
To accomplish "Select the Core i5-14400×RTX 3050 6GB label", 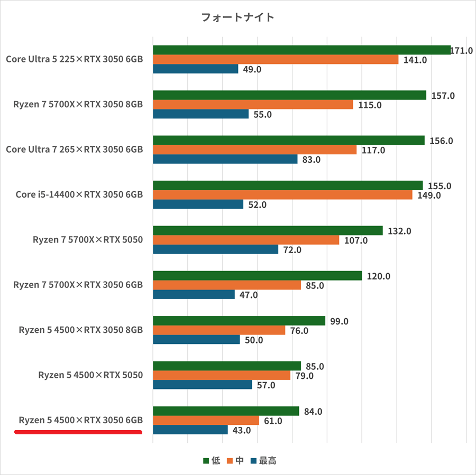I will 79,194.
